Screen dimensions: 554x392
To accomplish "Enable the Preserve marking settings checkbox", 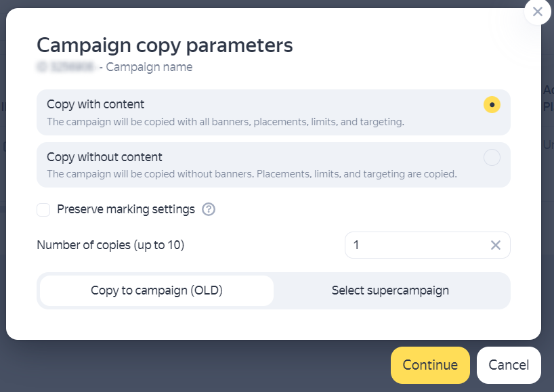I will 44,210.
